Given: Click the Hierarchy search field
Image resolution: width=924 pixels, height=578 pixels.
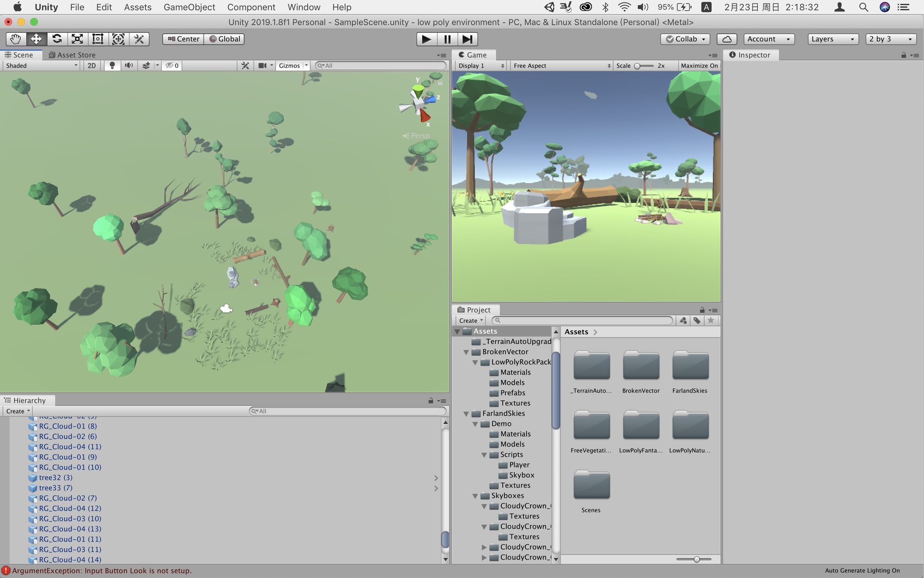Looking at the screenshot, I should pyautogui.click(x=347, y=411).
